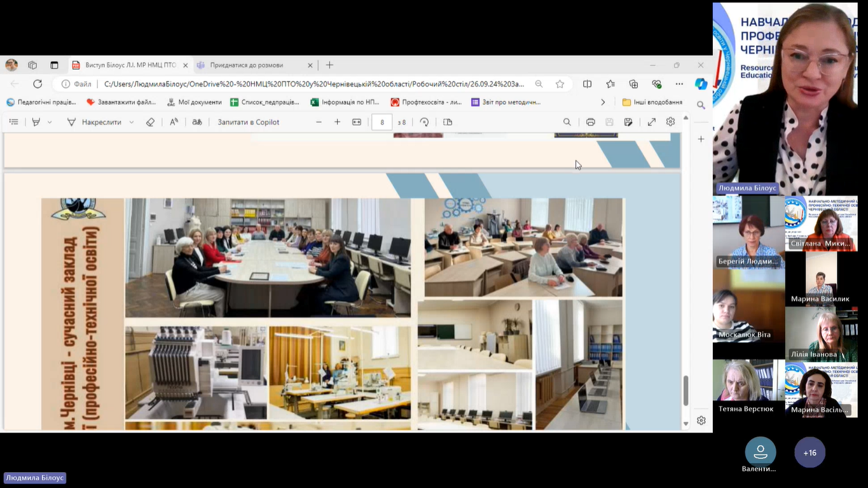Viewport: 868px width, 488px height.
Task: Enter full screen mode for PDF
Action: point(651,122)
